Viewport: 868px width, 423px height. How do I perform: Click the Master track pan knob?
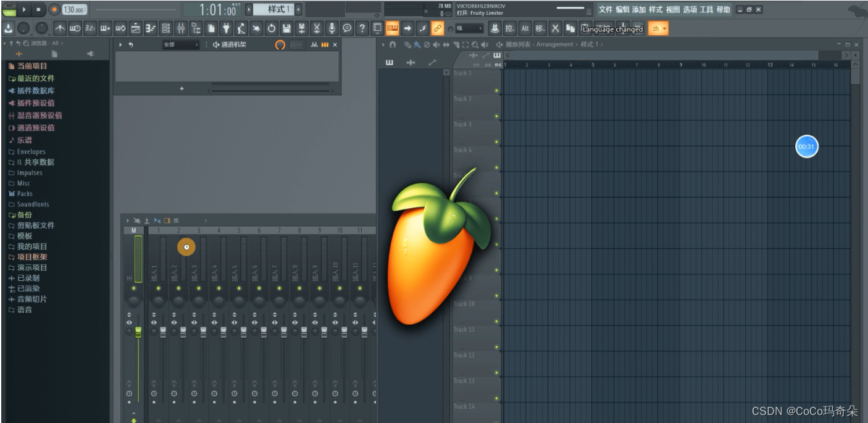tap(134, 301)
